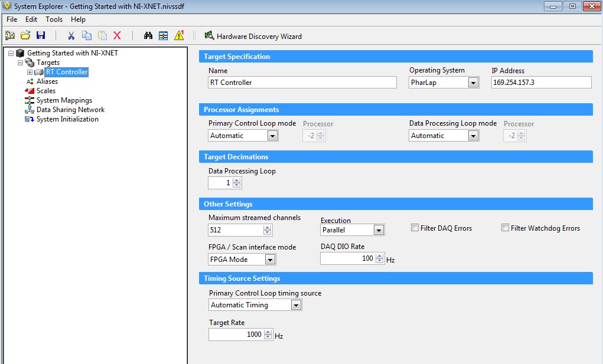The image size is (603, 364).
Task: Save the system definition via floppy icon
Action: coord(41,36)
